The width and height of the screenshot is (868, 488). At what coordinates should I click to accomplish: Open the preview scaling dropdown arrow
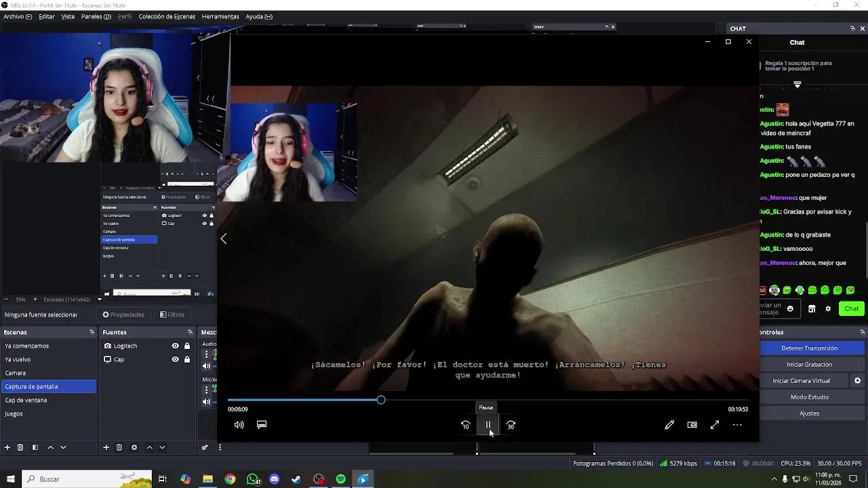(x=99, y=300)
